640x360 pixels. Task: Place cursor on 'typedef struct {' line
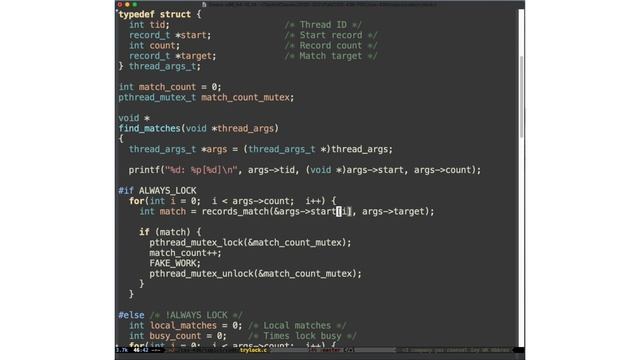point(160,14)
